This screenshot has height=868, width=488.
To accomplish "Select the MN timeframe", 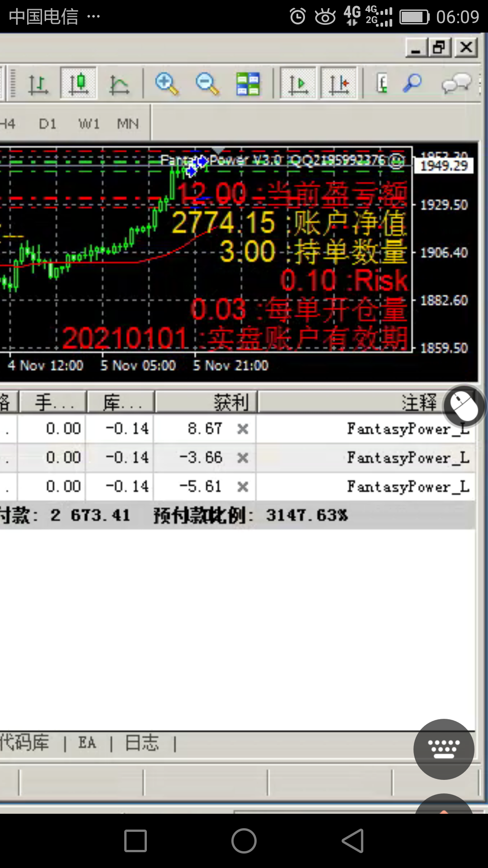I will pyautogui.click(x=128, y=123).
